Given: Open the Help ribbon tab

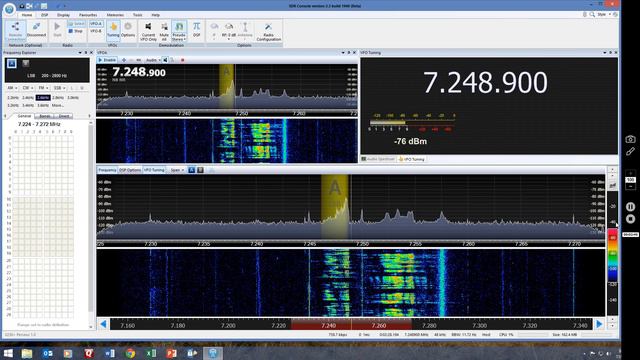Looking at the screenshot, I should tap(156, 15).
